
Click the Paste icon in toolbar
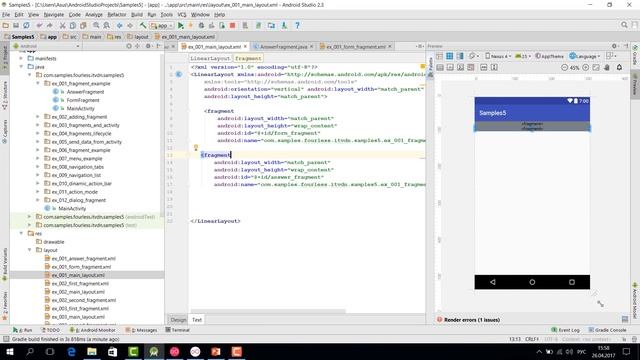[83, 25]
